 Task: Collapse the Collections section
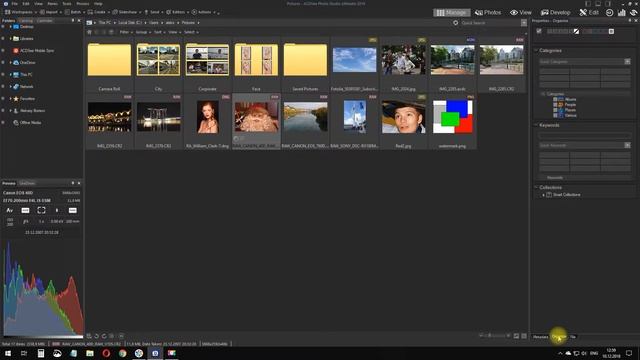click(x=536, y=187)
